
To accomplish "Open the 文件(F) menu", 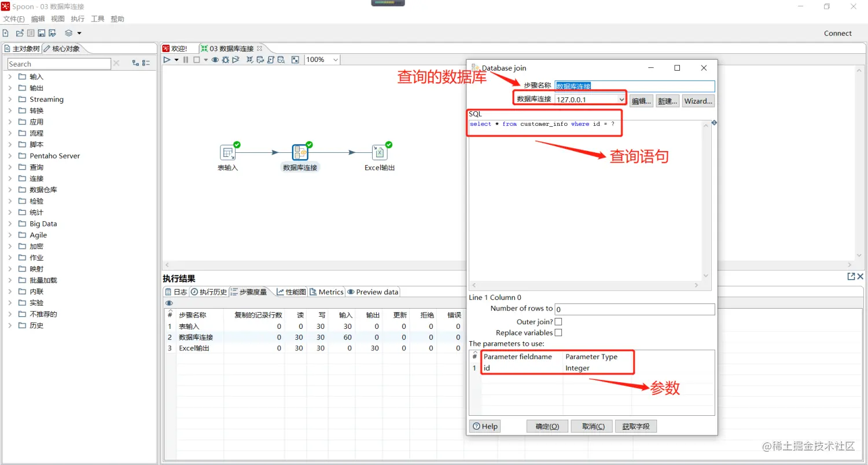I will pos(14,19).
